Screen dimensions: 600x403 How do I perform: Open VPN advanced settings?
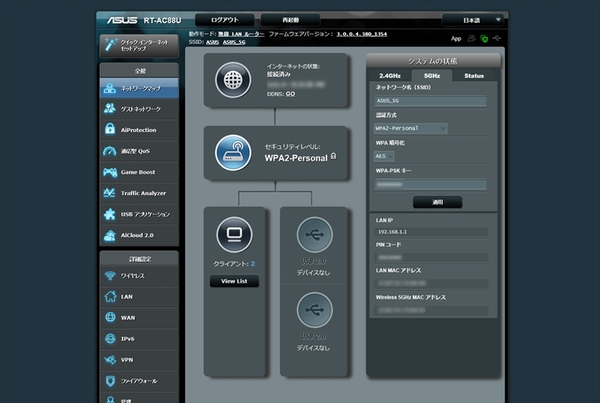(139, 360)
